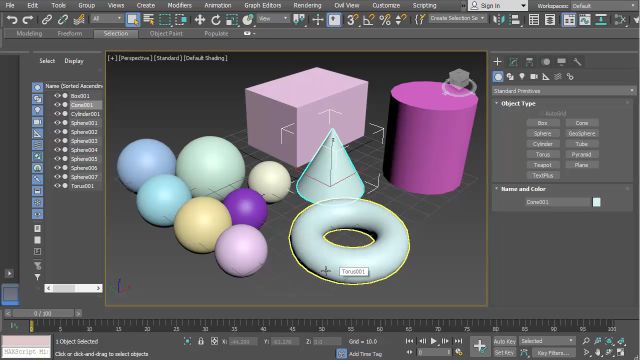Toggle the 3D Snaps button
This screenshot has width=640, height=360.
[352, 19]
